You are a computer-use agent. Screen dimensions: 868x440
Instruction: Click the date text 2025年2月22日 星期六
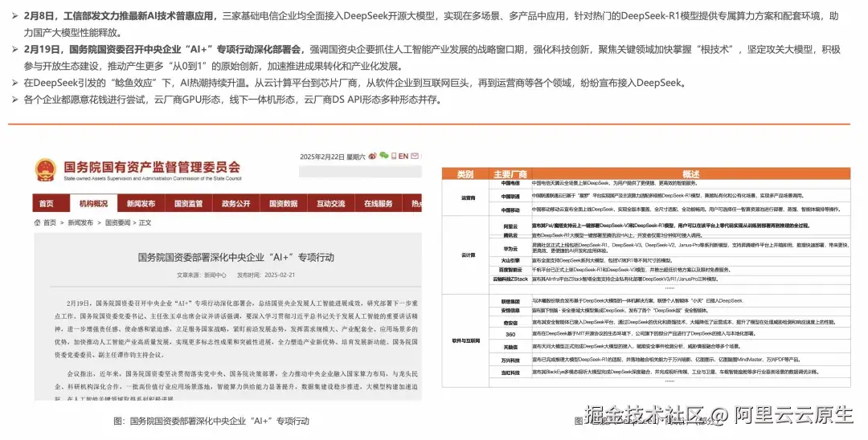332,157
